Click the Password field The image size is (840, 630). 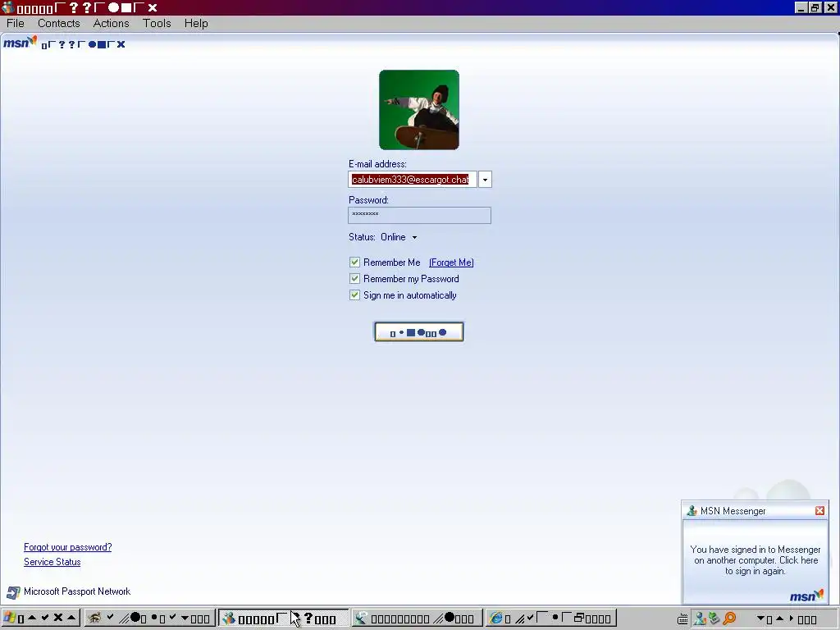pos(419,215)
